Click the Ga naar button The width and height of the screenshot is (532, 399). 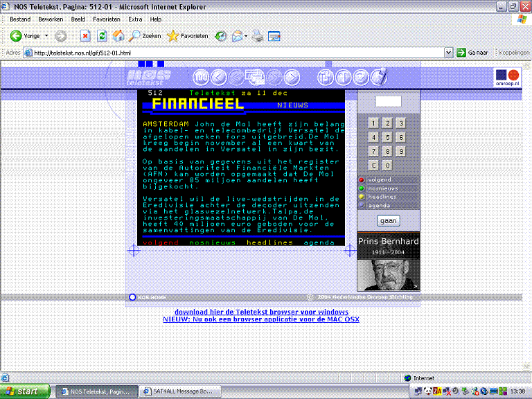472,53
